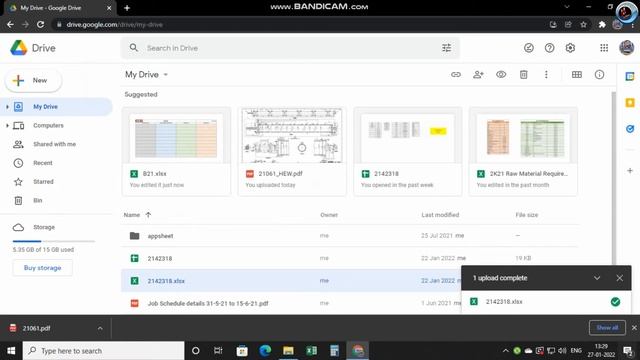The height and width of the screenshot is (360, 640).
Task: Open the suggested B21.xlsx thumbnail
Action: pyautogui.click(x=176, y=136)
